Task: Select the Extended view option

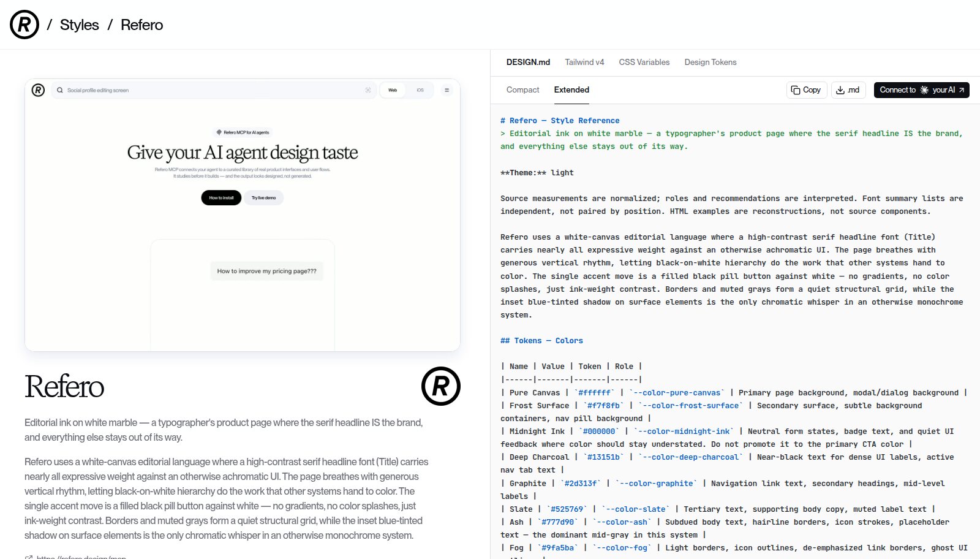Action: coord(571,89)
